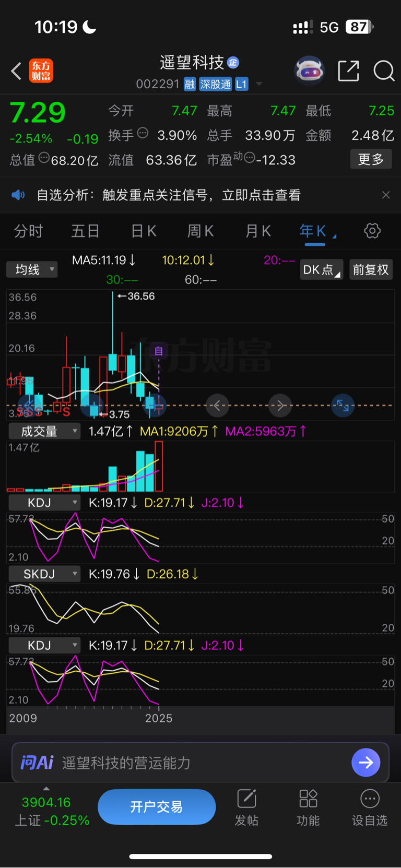Image resolution: width=401 pixels, height=868 pixels.
Task: Tap the 7.29 current price
Action: [38, 112]
